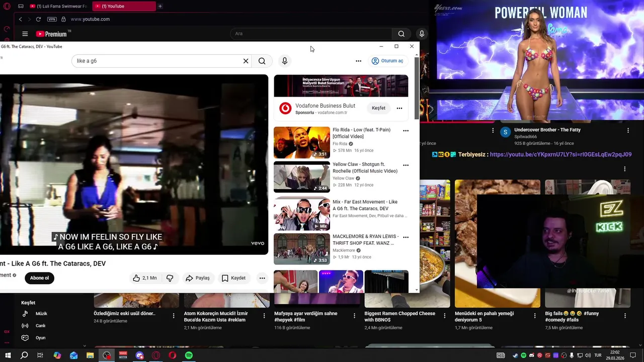644x362 pixels.
Task: Activate voice search microphone in background YouTube header
Action: (x=422, y=34)
